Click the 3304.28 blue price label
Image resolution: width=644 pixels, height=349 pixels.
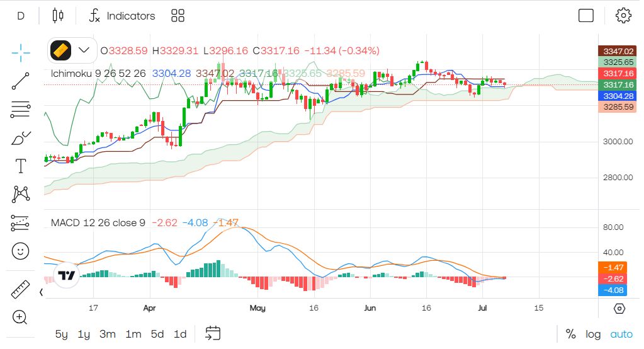[618, 96]
